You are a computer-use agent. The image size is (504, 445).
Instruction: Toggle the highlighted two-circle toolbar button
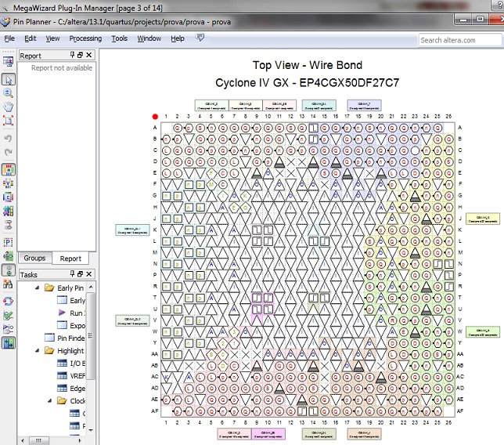[9, 270]
